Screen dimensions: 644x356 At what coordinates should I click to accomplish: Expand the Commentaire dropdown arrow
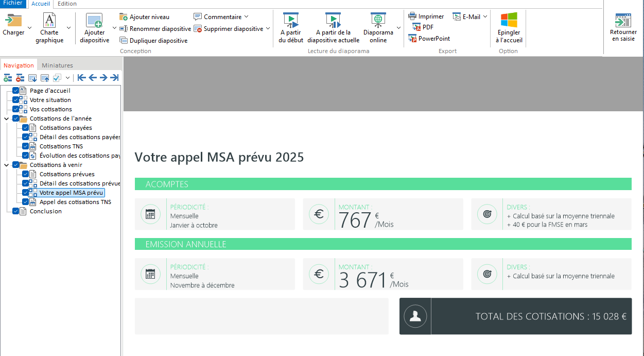(x=246, y=17)
